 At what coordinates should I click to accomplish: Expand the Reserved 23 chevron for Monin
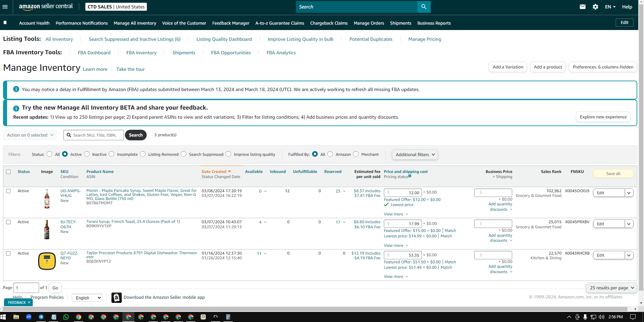344,191
